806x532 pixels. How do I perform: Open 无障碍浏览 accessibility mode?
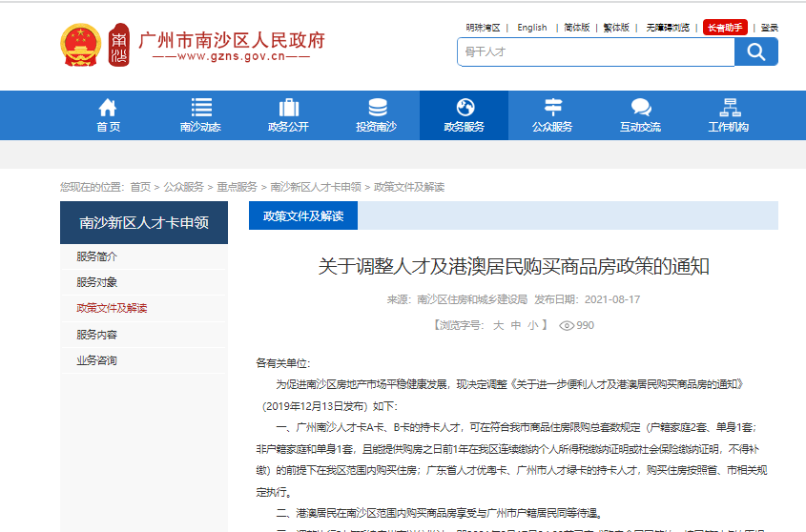tap(668, 28)
